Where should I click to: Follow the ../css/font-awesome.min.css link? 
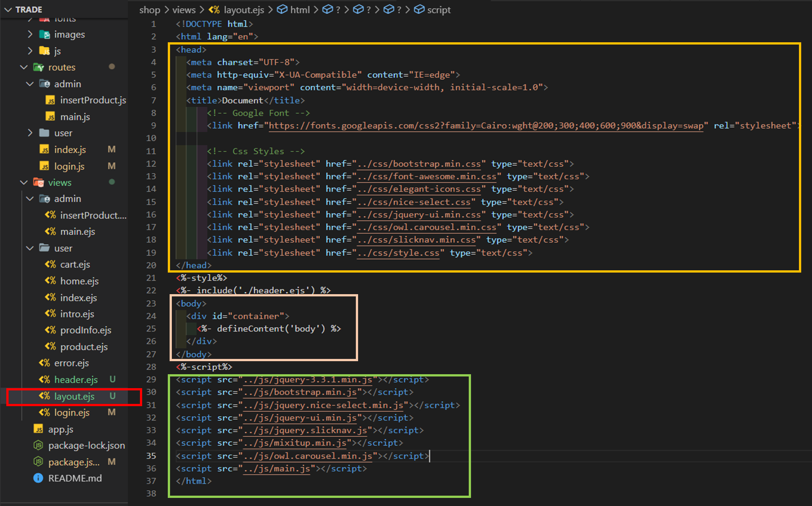(426, 176)
